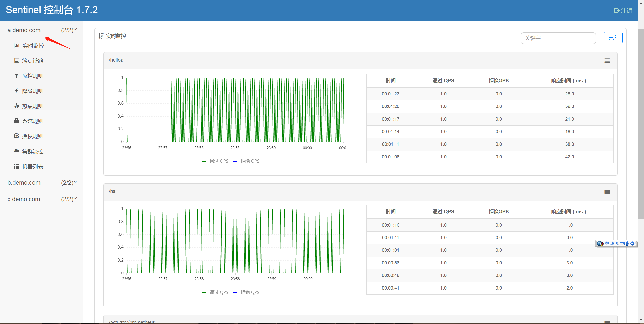Click the cloud icon for 集群流控
Screen dimensions: 644x324
tap(17, 151)
